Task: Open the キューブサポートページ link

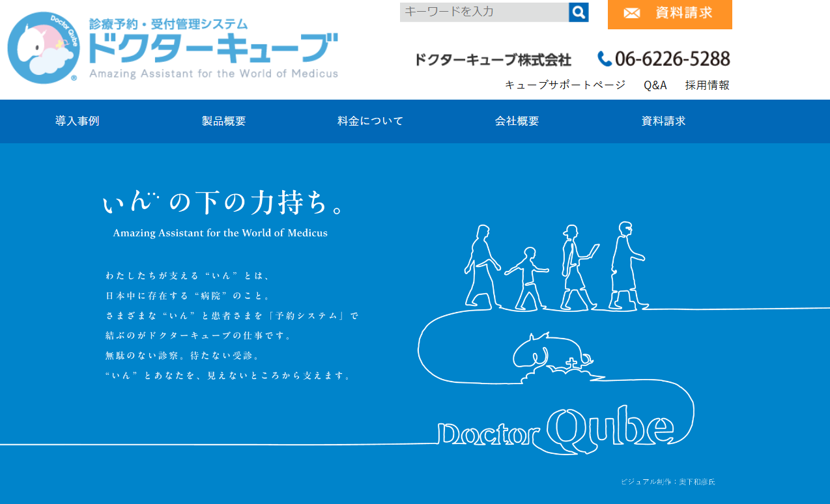Action: click(565, 85)
